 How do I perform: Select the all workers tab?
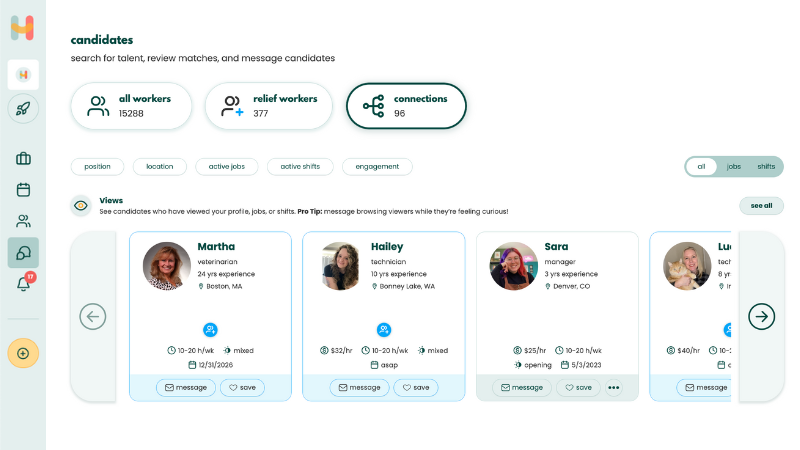131,106
